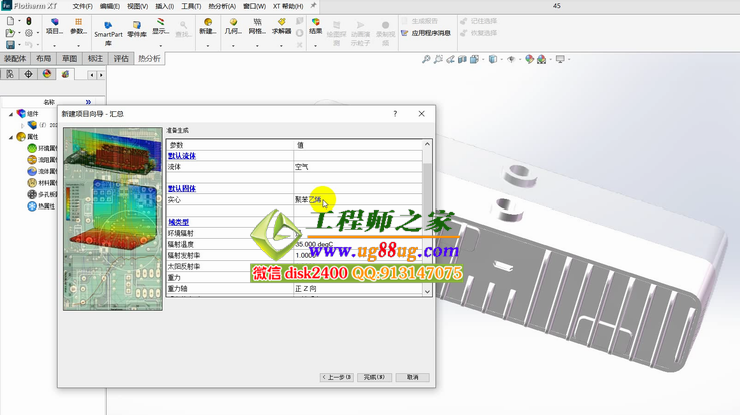The height and width of the screenshot is (415, 740).
Task: Click the appearance color wheel panel tab
Action: click(47, 74)
